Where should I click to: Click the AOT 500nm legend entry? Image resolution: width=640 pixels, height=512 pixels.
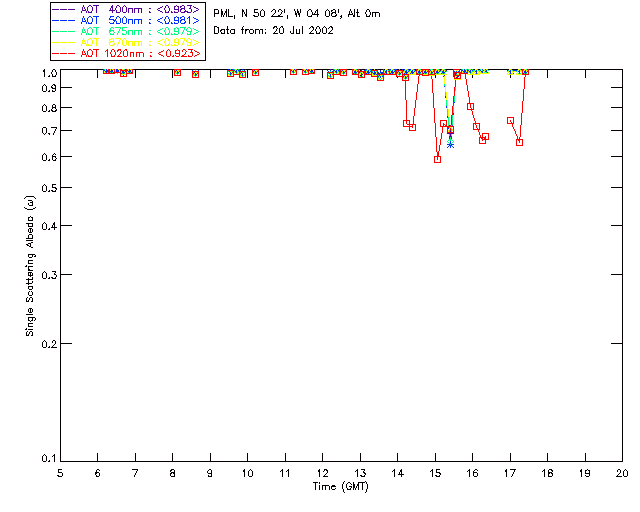click(x=126, y=20)
